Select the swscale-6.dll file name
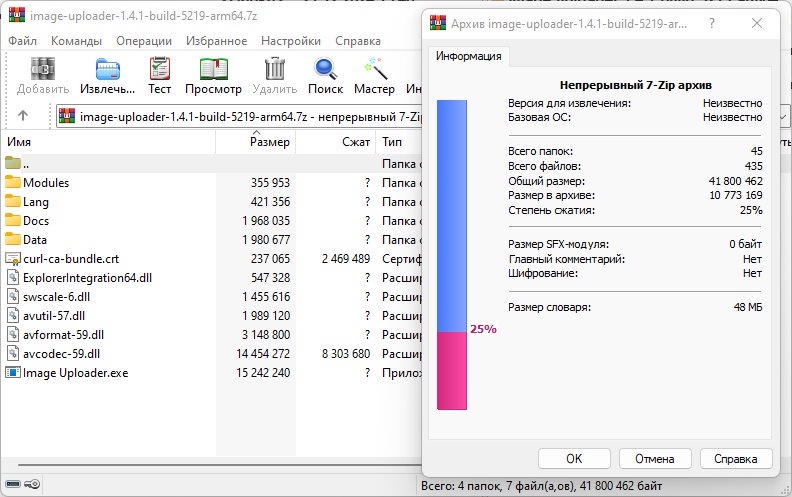The height and width of the screenshot is (497, 792). point(56,296)
